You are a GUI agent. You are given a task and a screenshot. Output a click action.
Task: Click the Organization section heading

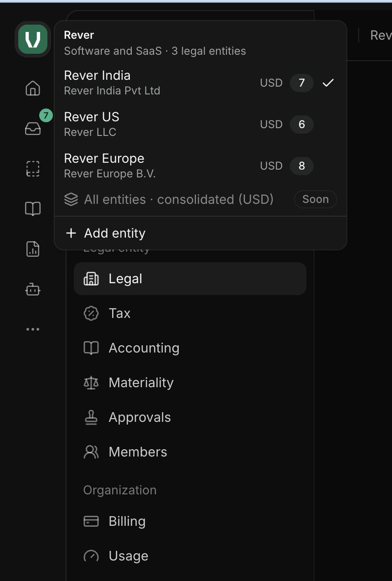pyautogui.click(x=120, y=490)
